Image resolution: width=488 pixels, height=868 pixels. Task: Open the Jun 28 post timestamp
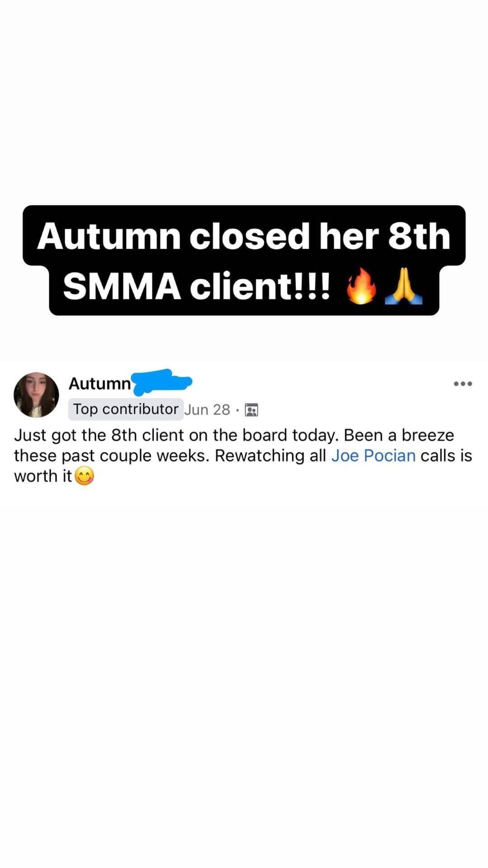pos(207,410)
